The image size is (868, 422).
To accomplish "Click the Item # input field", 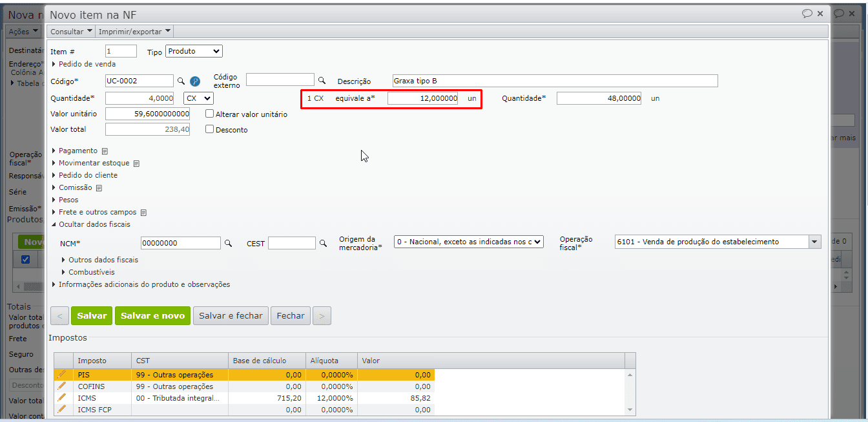I will pos(121,51).
